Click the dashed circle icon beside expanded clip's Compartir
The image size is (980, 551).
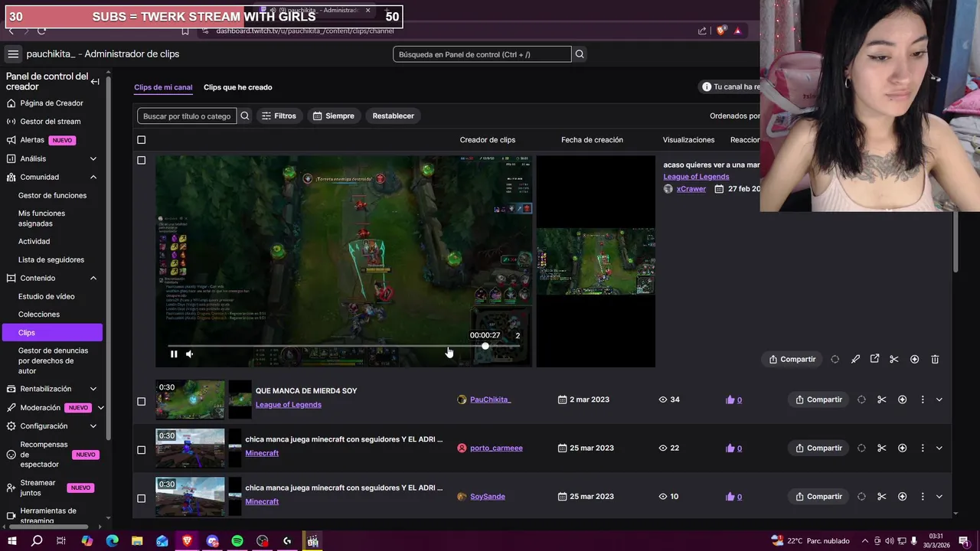coord(835,359)
